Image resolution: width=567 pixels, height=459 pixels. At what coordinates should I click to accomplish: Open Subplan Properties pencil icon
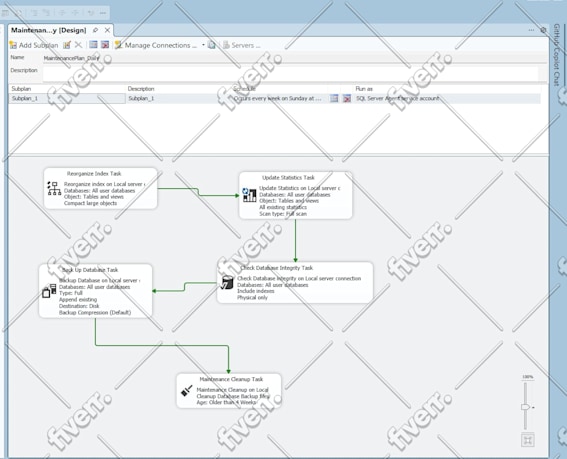pyautogui.click(x=67, y=45)
